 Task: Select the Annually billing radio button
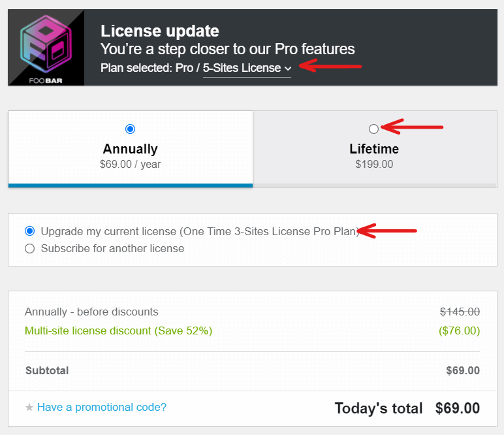point(130,129)
